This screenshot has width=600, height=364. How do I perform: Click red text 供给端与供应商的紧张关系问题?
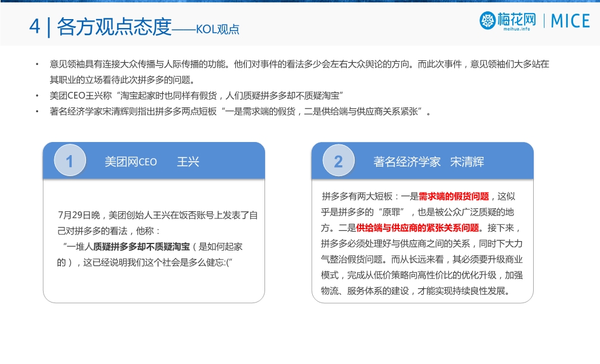[x=417, y=228]
